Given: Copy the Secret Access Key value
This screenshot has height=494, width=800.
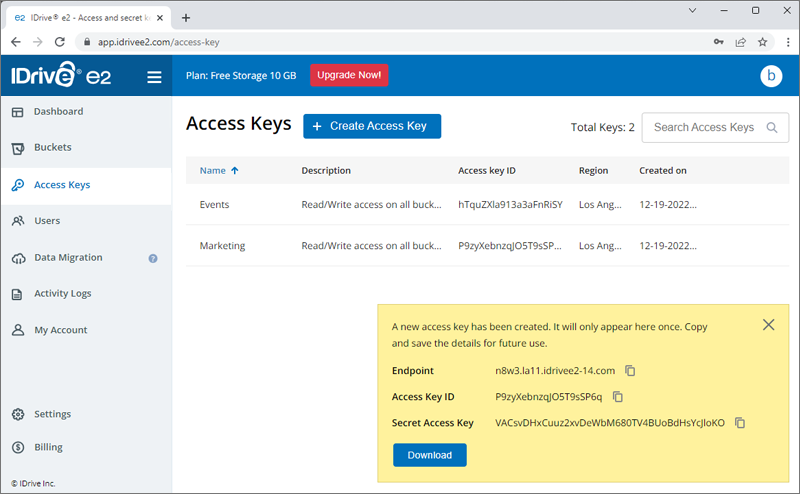Looking at the screenshot, I should coord(740,423).
